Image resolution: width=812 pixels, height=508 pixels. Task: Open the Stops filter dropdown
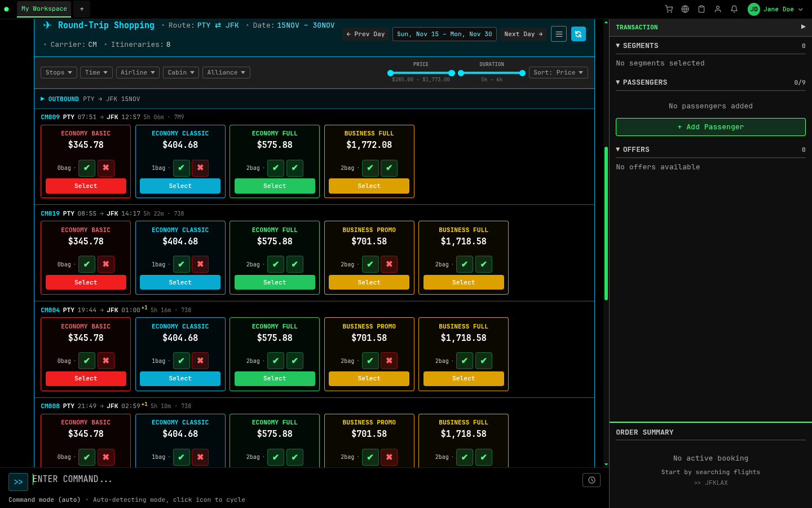[x=59, y=72]
